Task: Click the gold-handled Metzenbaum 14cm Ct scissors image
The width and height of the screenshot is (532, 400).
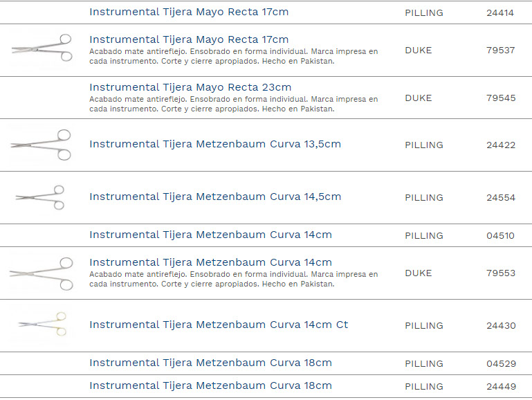Action: 42,325
